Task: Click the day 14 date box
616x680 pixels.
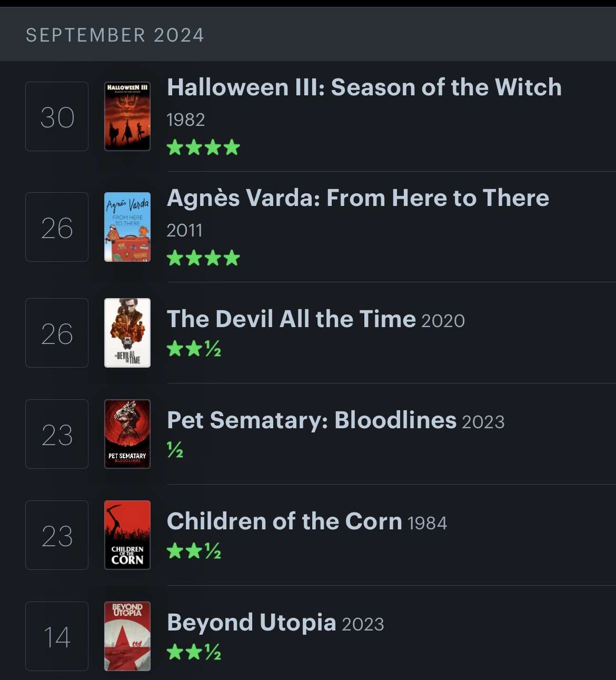Action: click(57, 636)
